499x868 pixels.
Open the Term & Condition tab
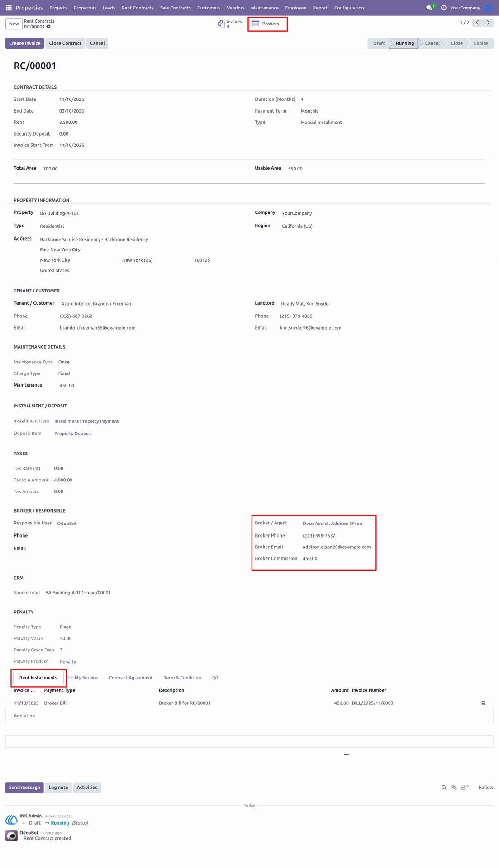pos(182,678)
